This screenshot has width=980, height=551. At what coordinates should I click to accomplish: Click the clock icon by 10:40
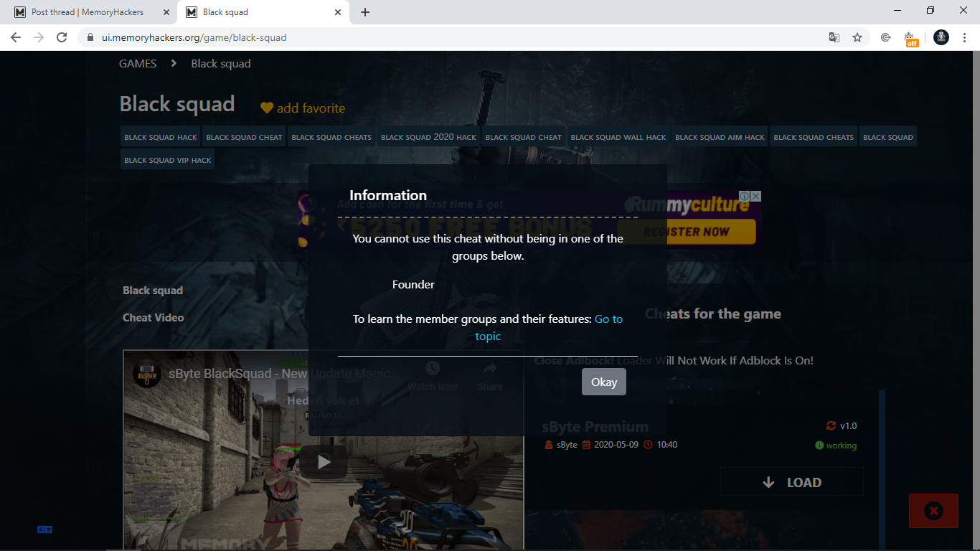point(649,445)
